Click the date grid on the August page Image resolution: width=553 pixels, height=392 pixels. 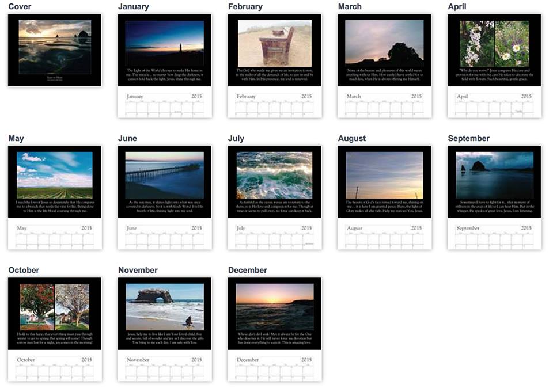(x=384, y=240)
